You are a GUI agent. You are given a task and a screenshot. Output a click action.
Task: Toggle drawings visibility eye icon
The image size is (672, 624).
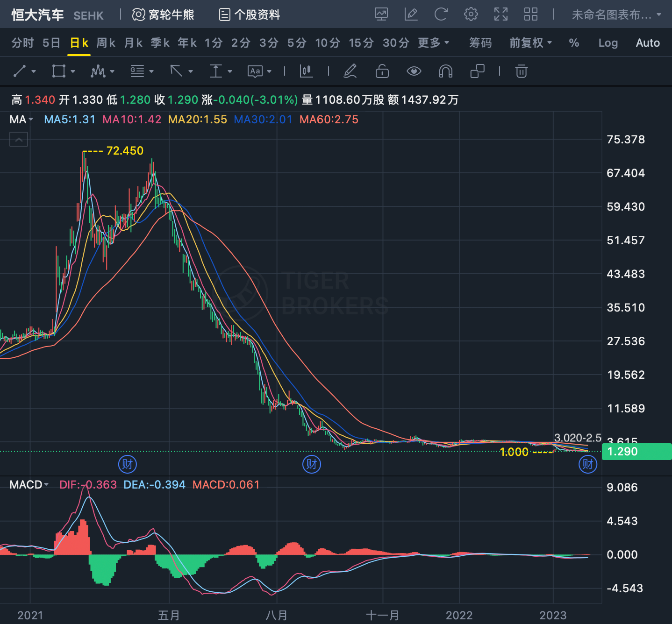pos(414,71)
